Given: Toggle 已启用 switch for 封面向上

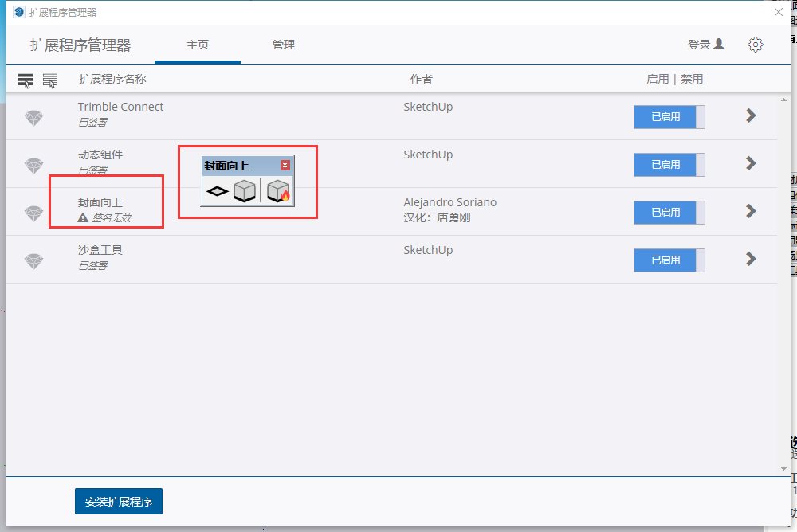Looking at the screenshot, I should [669, 213].
